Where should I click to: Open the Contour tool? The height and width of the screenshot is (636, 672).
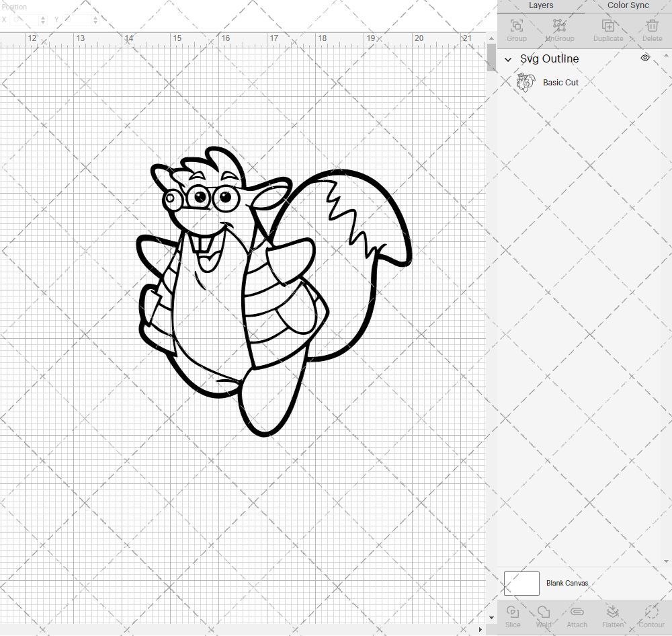coord(651,612)
